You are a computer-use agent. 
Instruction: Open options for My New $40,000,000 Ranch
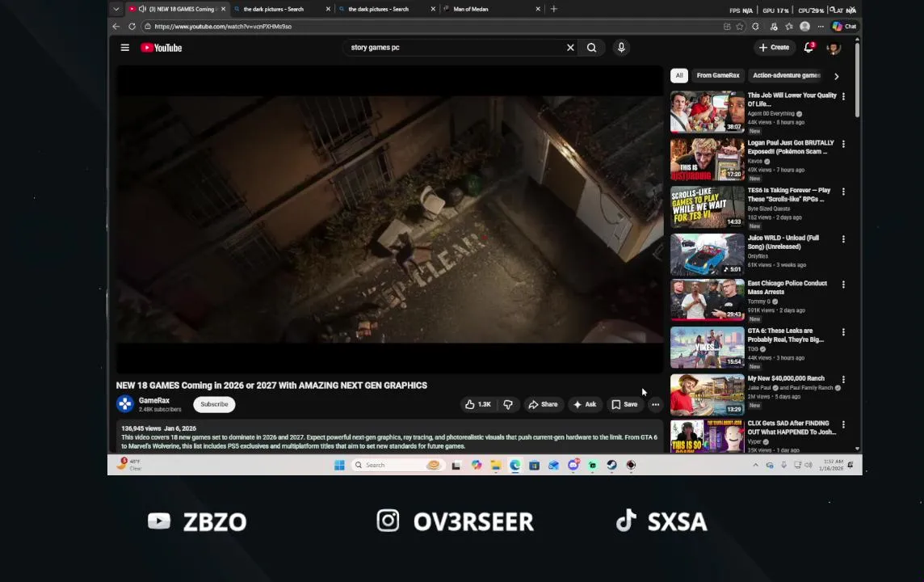[843, 380]
